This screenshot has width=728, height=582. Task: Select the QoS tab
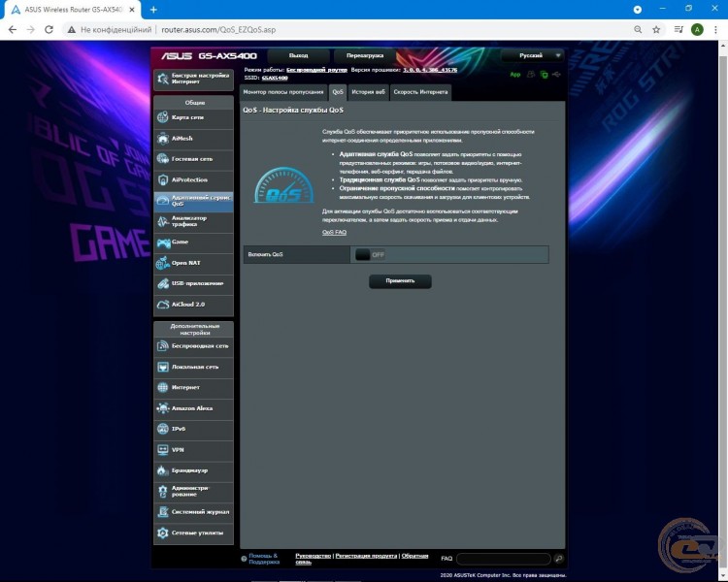click(338, 92)
